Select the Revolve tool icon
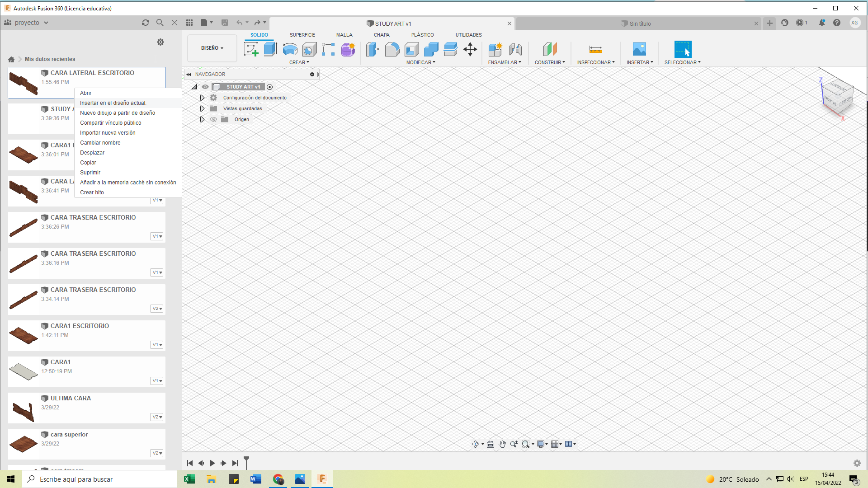Screen dimensions: 868x488 click(290, 49)
